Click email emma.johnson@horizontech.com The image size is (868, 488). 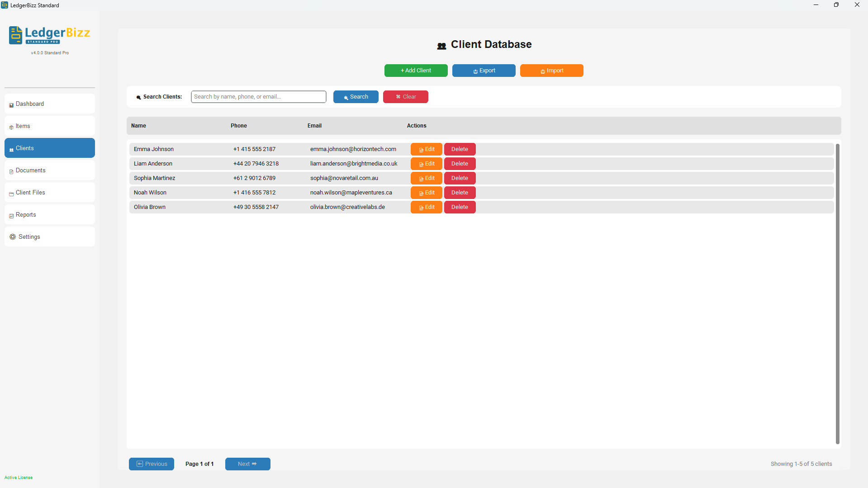pyautogui.click(x=353, y=149)
